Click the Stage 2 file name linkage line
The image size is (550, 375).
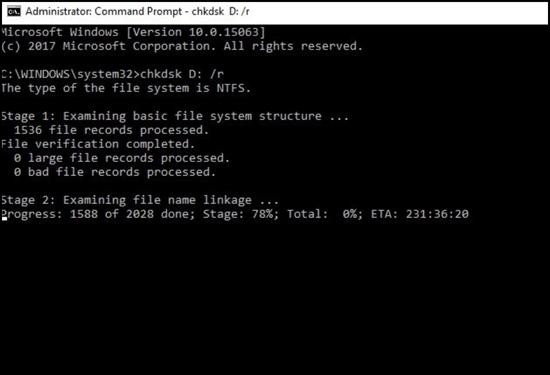(140, 200)
